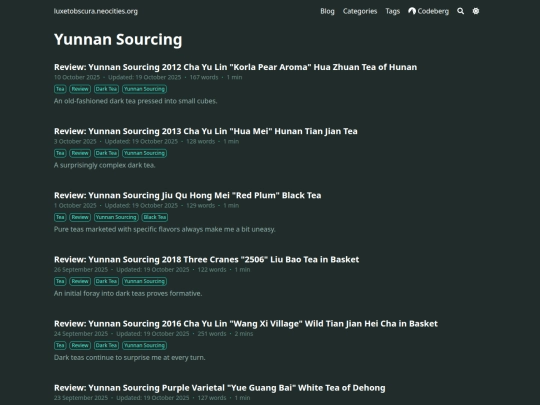
Task: Open the Jiu Qu Hong Mei Red Plum review
Action: click(187, 195)
